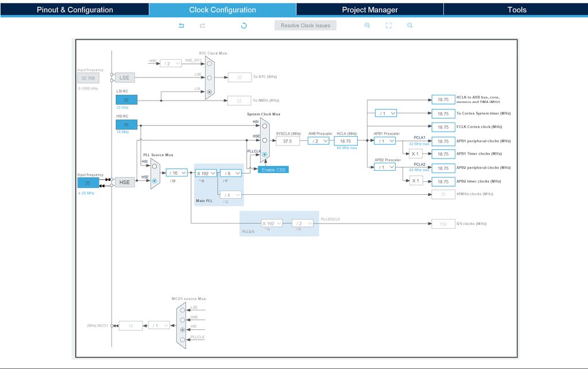The height and width of the screenshot is (369, 588).
Task: Click the HSI RC 16 value block
Action: [x=126, y=125]
